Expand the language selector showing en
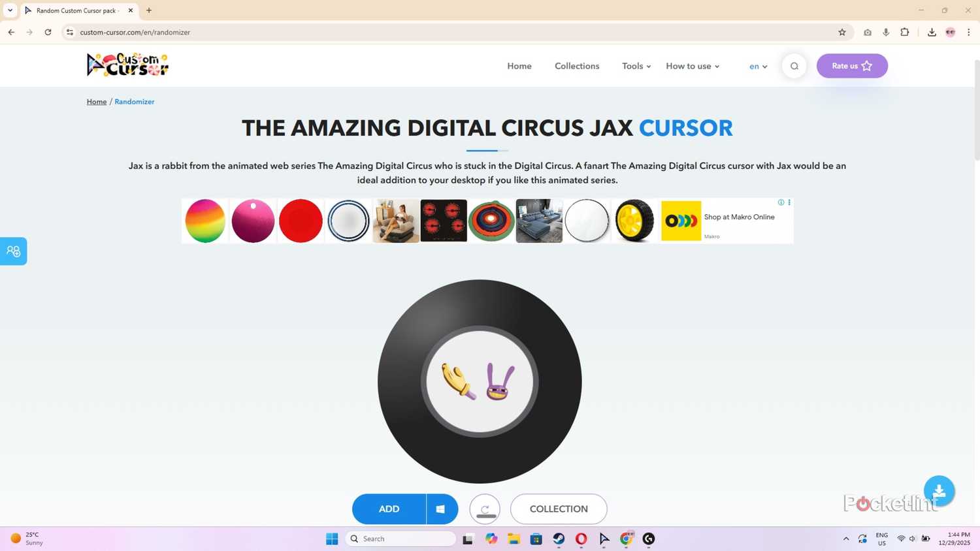 757,66
